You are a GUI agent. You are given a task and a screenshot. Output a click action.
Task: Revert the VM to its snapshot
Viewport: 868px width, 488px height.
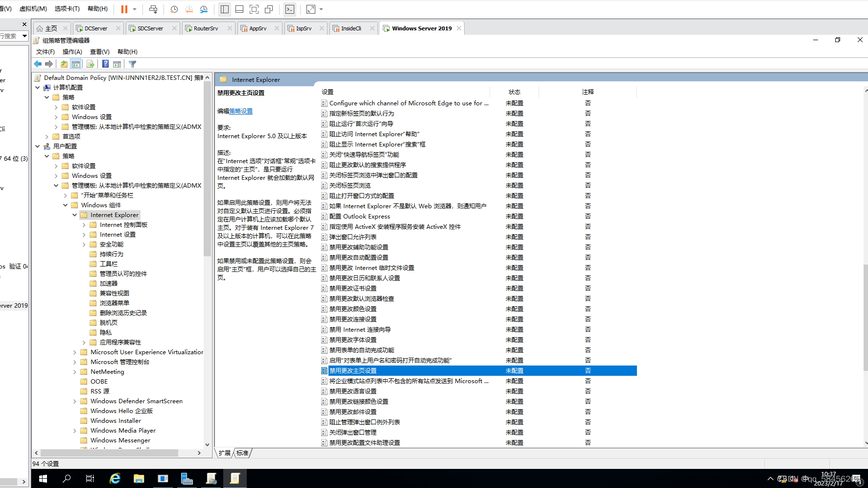pyautogui.click(x=189, y=9)
